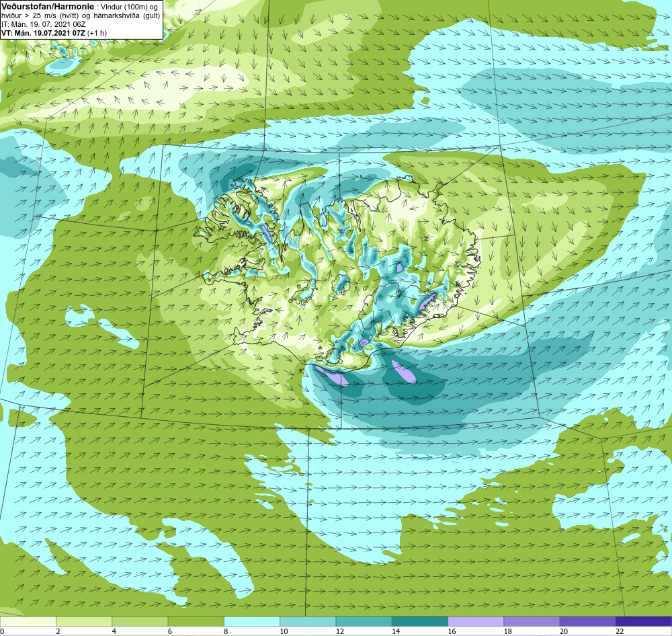
Task: Click the dark teal 14–16 m/s legend swatch
Action: coord(420,621)
